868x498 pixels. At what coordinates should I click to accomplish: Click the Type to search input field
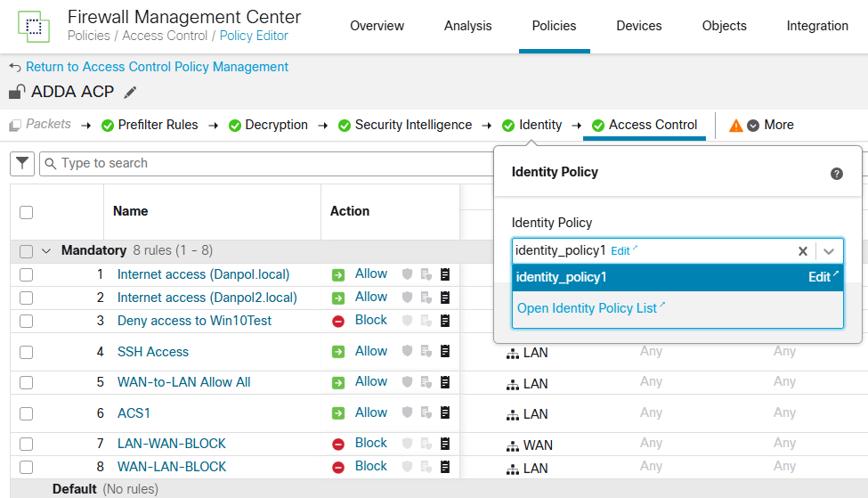pyautogui.click(x=265, y=163)
